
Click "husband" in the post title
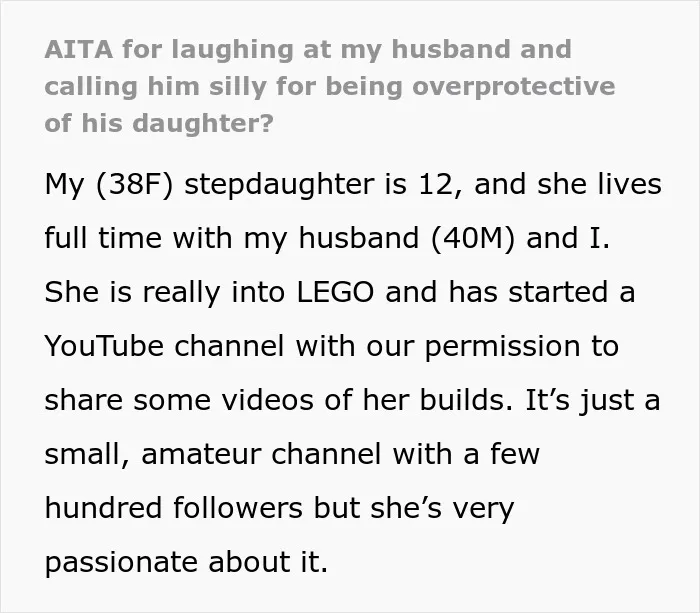point(450,49)
